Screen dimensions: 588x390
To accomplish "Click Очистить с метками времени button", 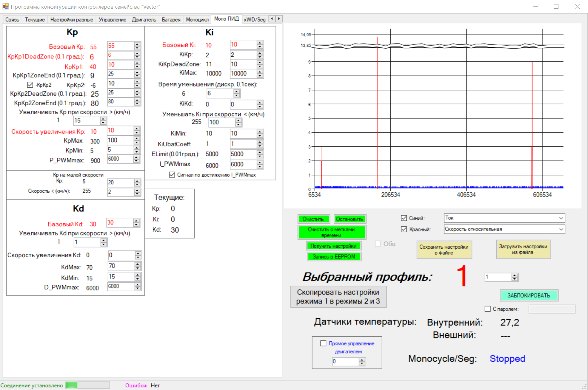I will (332, 232).
